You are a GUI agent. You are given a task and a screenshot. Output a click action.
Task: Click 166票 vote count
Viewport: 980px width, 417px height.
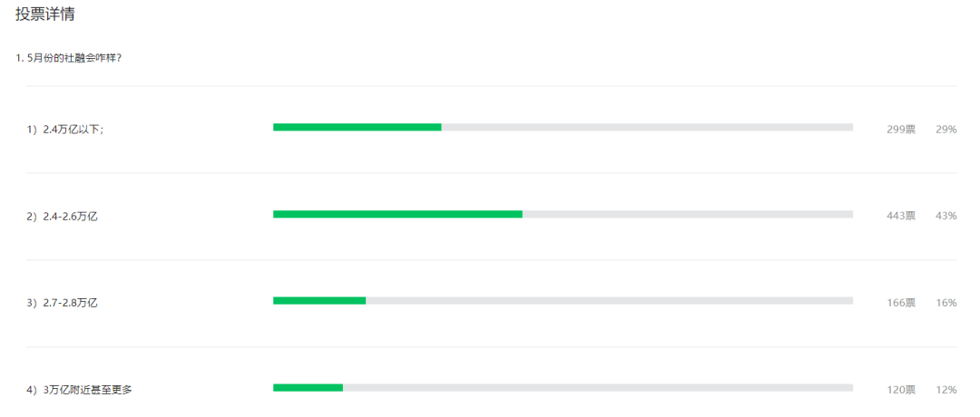[901, 304]
